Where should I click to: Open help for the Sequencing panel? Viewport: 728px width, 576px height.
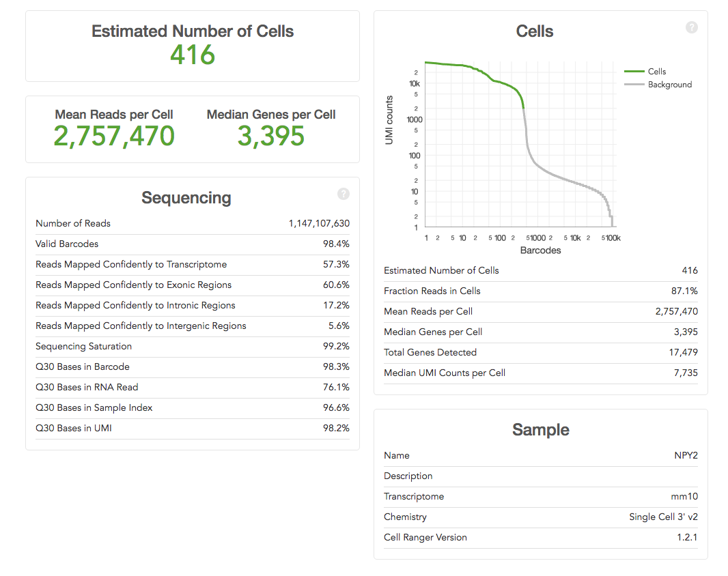[343, 194]
